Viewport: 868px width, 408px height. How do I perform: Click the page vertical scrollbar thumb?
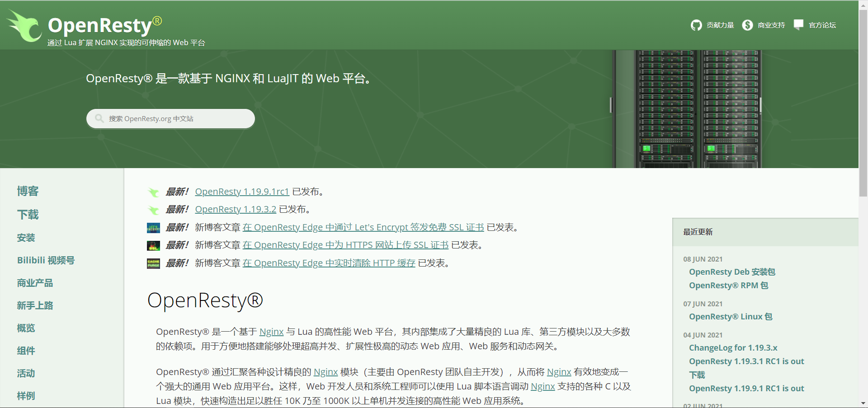pyautogui.click(x=863, y=102)
